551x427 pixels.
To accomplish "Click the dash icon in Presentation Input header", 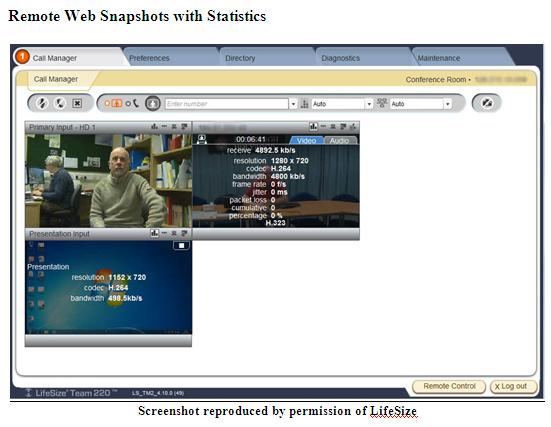I will coord(164,233).
